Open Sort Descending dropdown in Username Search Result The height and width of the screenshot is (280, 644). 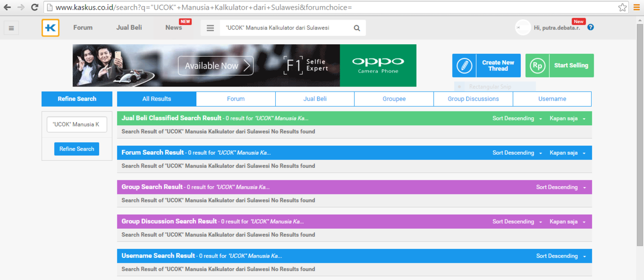point(561,256)
